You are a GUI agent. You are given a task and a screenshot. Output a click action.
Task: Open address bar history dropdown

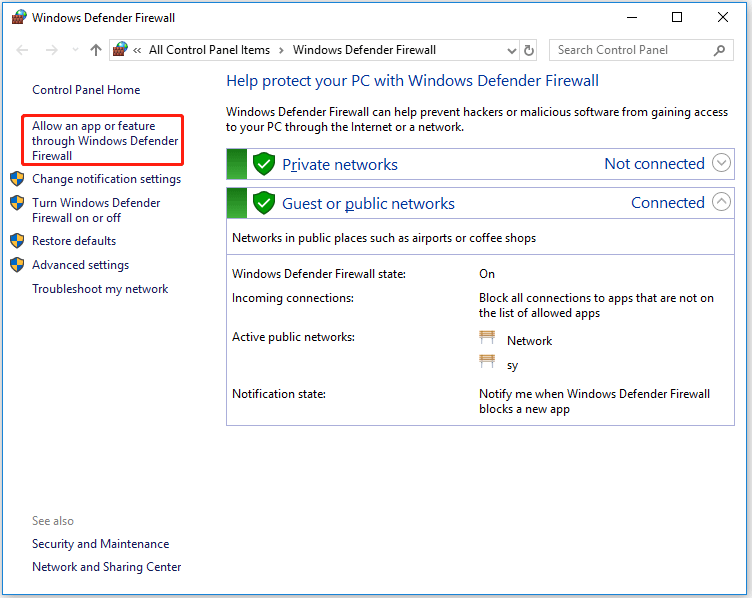click(x=512, y=50)
